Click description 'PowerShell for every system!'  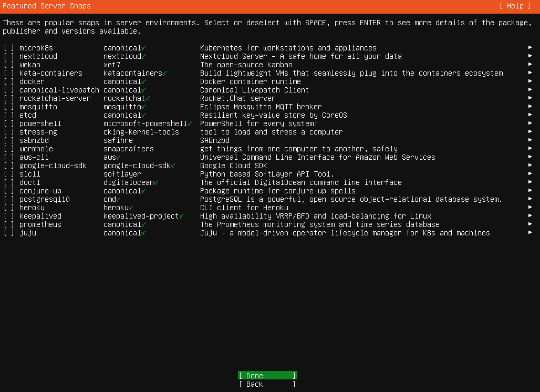click(x=258, y=123)
